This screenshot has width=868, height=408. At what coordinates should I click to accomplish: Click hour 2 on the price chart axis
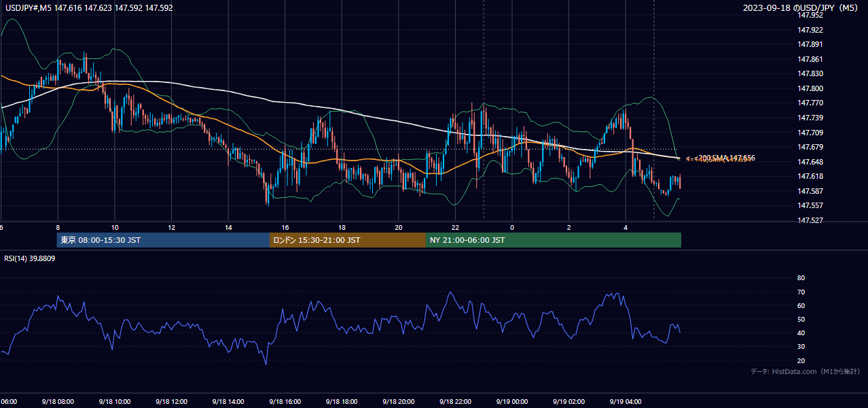(x=569, y=227)
